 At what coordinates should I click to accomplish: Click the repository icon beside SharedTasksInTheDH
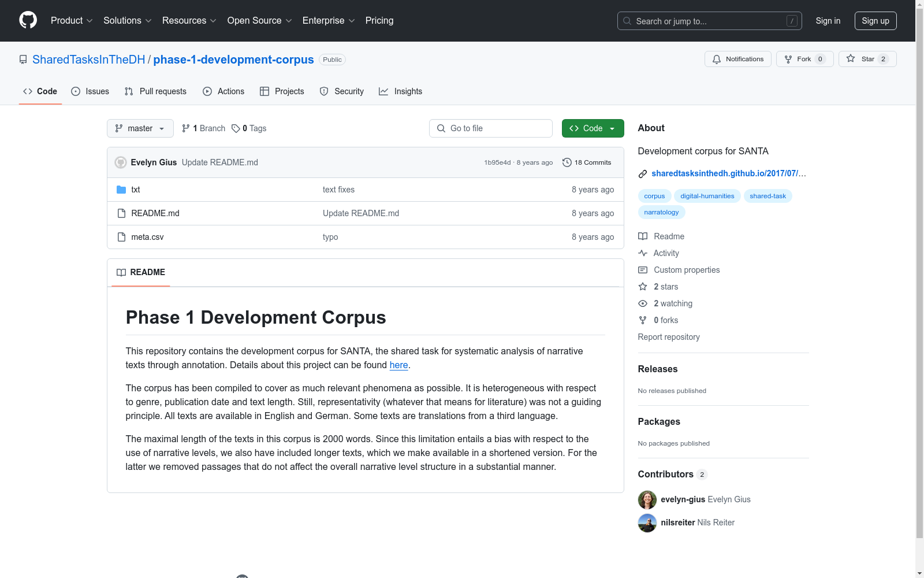coord(23,60)
